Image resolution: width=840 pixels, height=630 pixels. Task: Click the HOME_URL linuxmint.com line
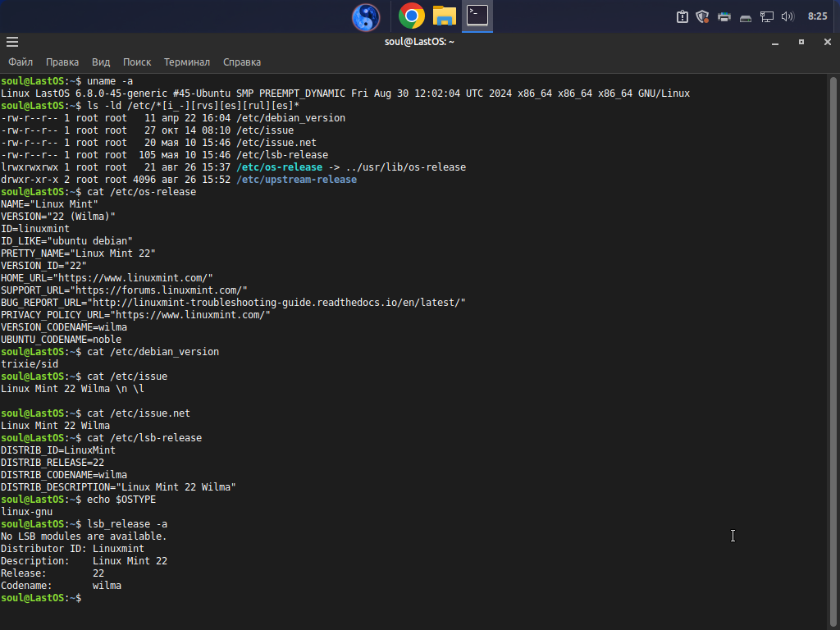[x=107, y=278]
